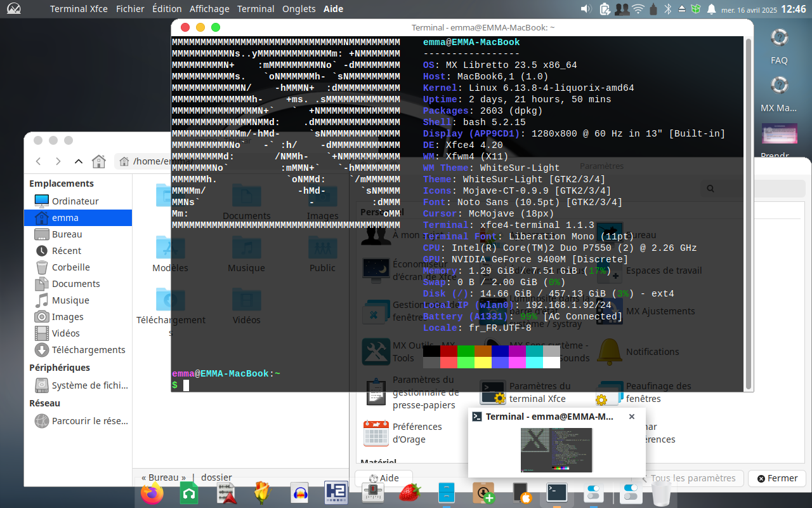Image resolution: width=812 pixels, height=508 pixels.
Task: Open the Bluetooth tray icon
Action: [x=667, y=9]
